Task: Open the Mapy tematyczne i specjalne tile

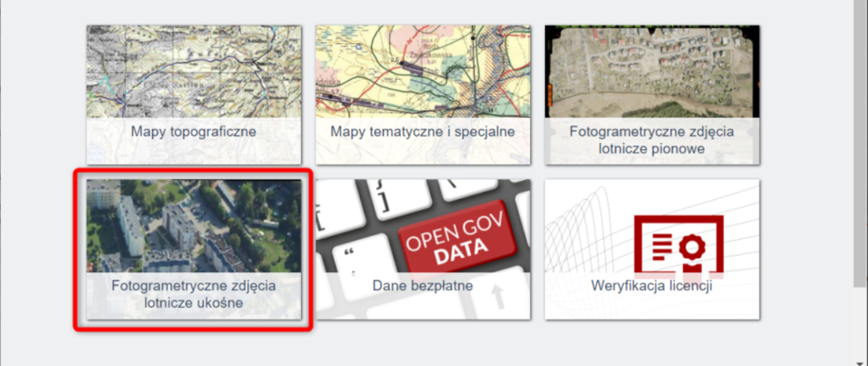Action: click(x=423, y=95)
